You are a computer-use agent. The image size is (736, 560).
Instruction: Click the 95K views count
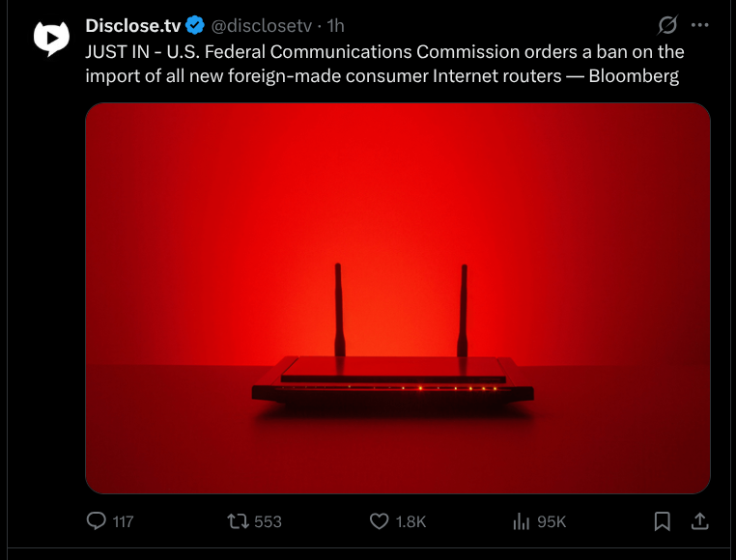552,521
